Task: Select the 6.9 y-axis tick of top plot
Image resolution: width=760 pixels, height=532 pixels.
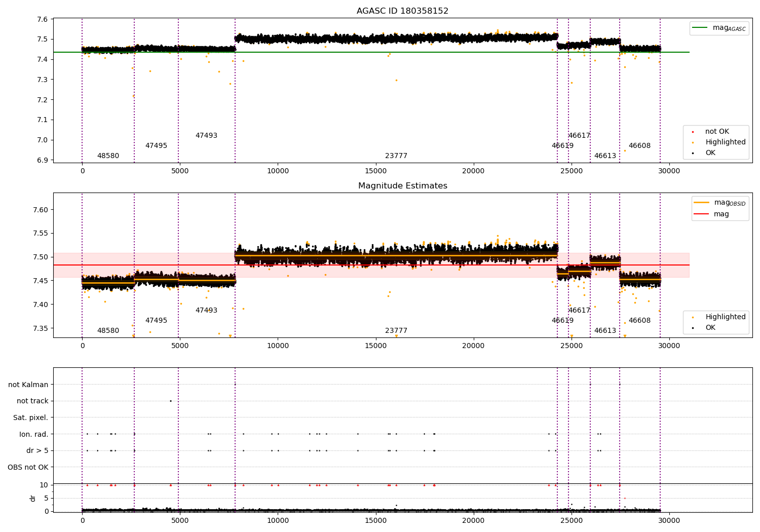Action: [43, 161]
